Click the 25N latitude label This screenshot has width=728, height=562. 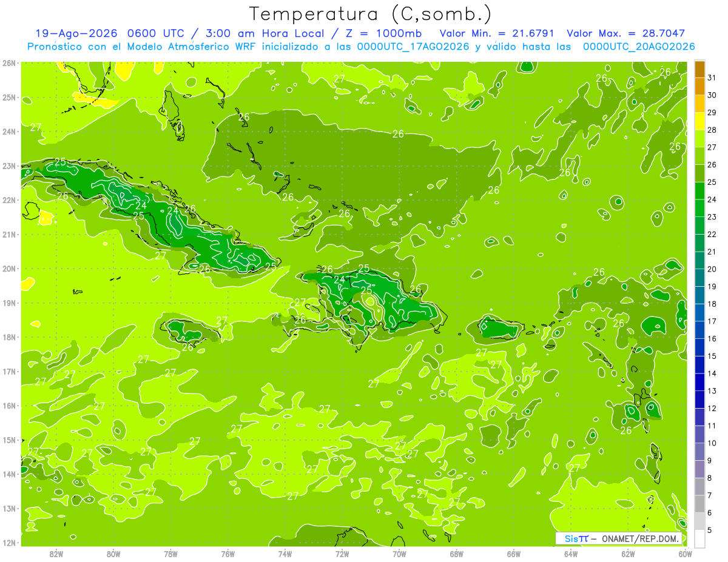pyautogui.click(x=9, y=98)
